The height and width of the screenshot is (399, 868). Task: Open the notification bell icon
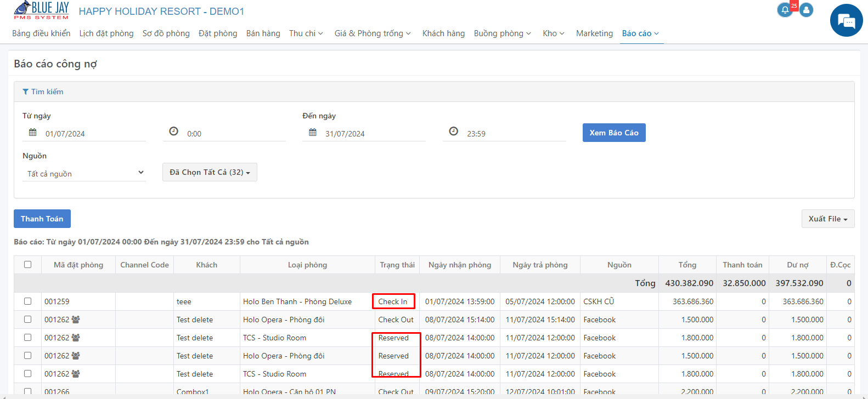click(x=785, y=10)
